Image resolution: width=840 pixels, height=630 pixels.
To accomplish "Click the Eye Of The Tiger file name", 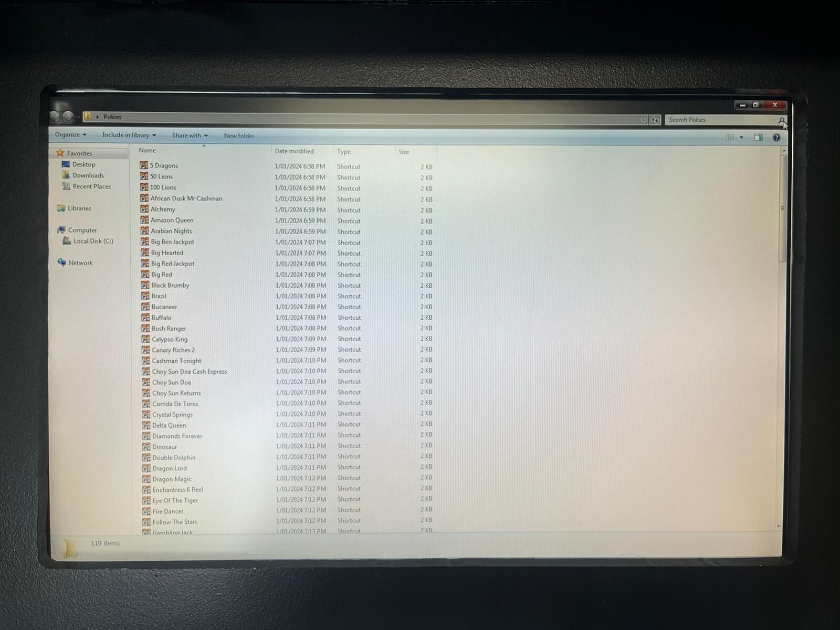I will (x=175, y=501).
